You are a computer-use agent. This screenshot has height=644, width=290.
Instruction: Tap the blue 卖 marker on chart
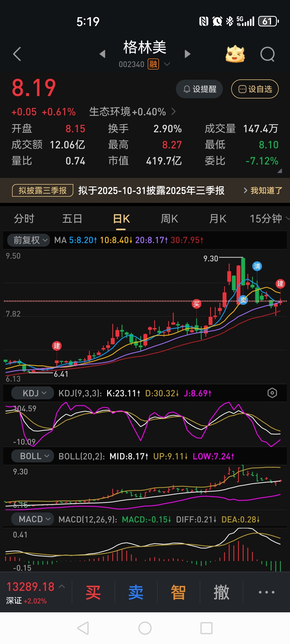[243, 300]
